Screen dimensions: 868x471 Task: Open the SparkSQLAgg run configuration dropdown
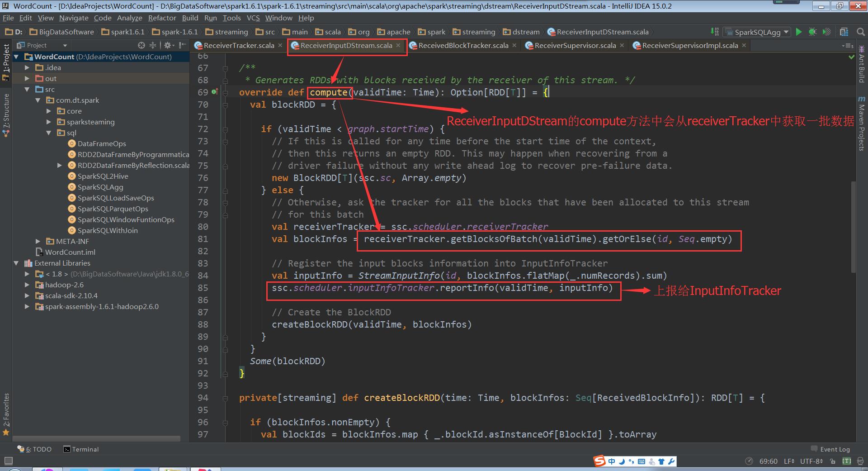click(x=756, y=32)
